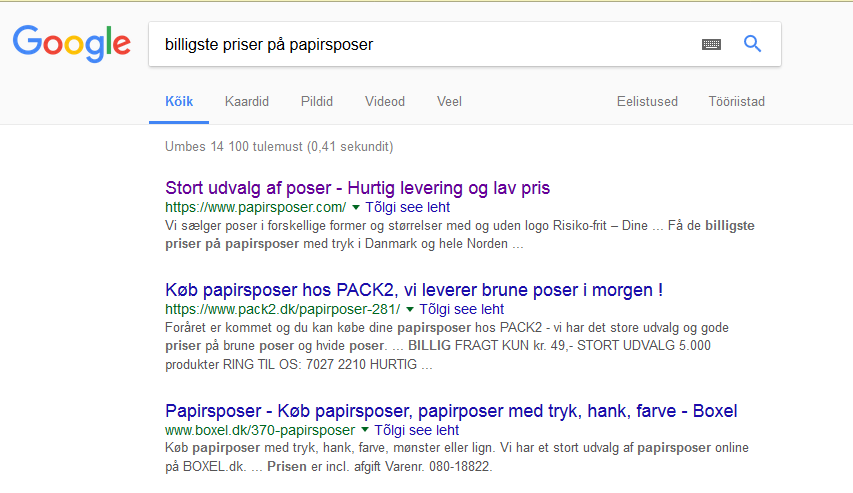853x493 pixels.
Task: Click "Tõlgi see leht" for pack2.dk
Action: coord(461,310)
